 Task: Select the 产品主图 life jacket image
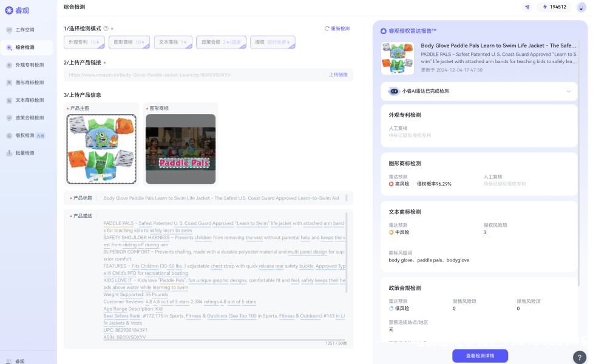[101, 149]
